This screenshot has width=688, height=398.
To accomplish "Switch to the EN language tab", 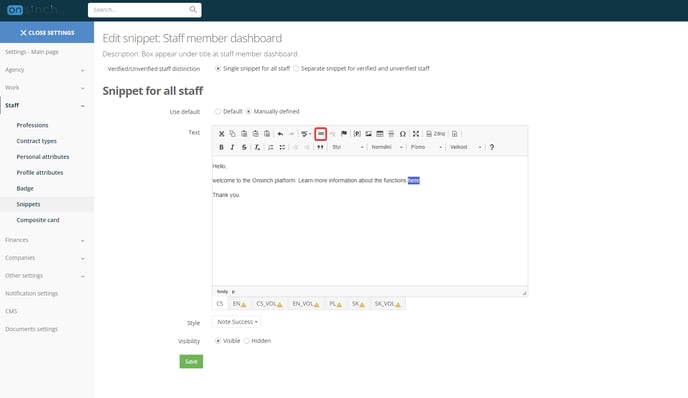I will pos(239,304).
